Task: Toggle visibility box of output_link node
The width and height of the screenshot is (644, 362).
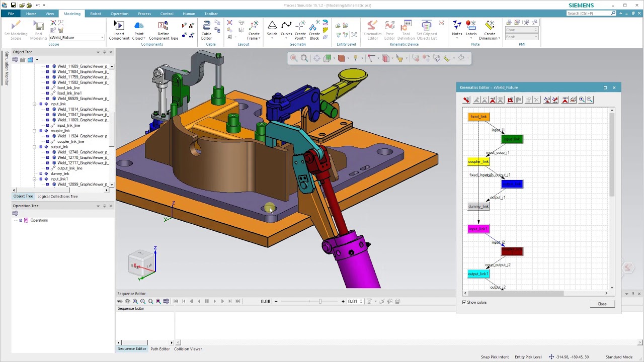Action: 41,147
